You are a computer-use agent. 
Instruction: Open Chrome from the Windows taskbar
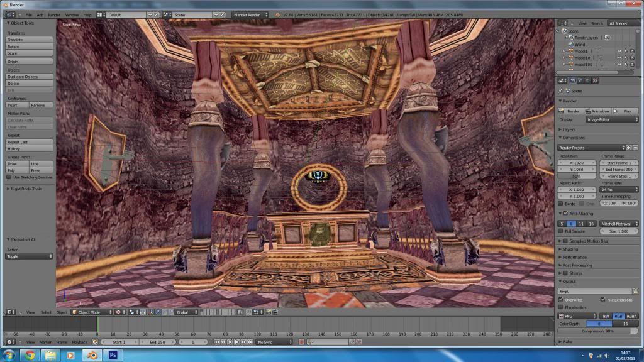[30, 355]
